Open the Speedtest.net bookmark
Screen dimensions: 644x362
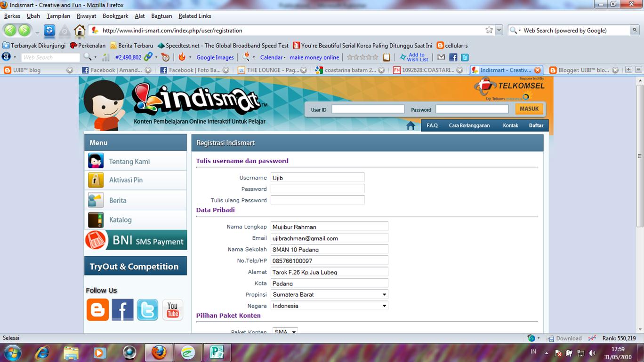(223, 46)
